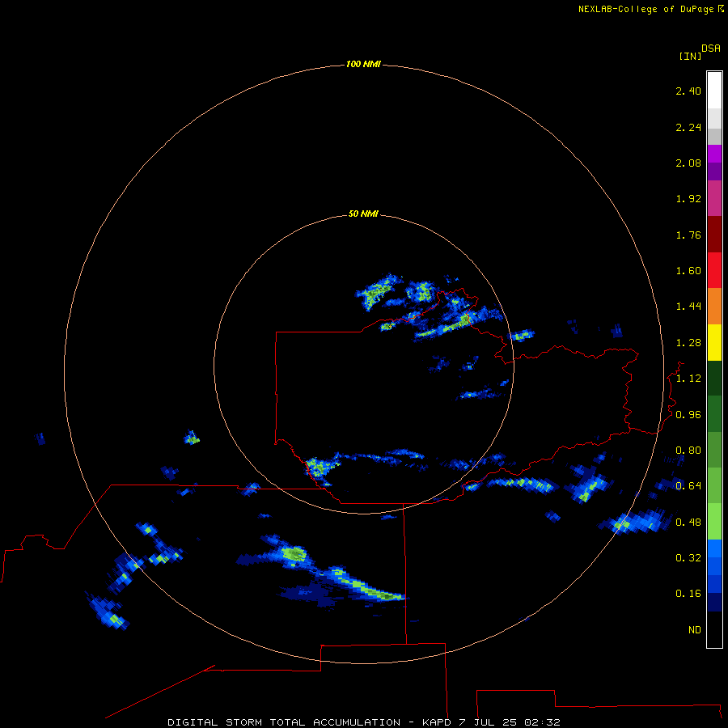The height and width of the screenshot is (728, 728).
Task: Select the yellow legend swatch near 1.28
Action: [x=714, y=342]
